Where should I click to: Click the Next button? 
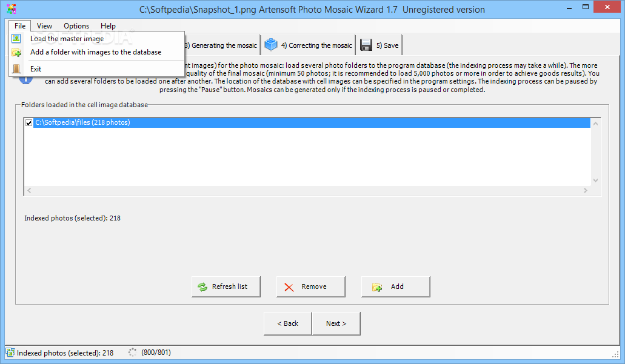tap(336, 323)
